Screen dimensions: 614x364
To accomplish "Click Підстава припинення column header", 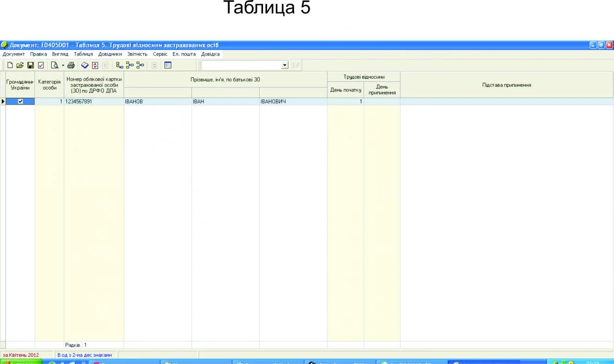I will (507, 85).
